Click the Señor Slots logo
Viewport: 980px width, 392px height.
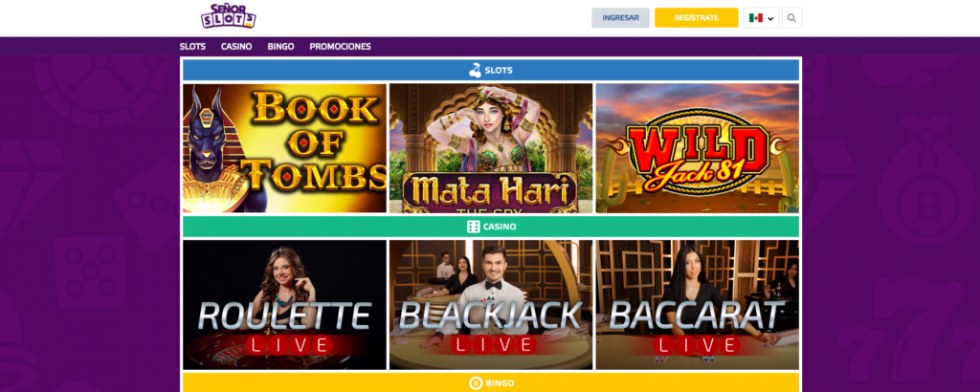click(x=228, y=15)
